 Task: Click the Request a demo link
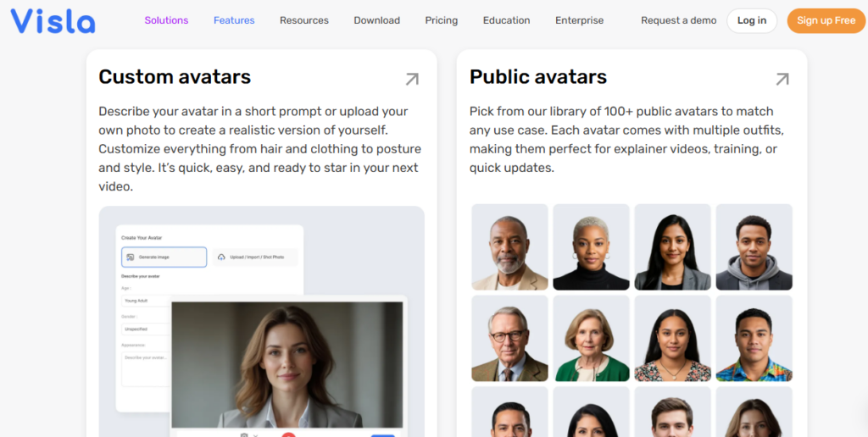[x=679, y=20]
